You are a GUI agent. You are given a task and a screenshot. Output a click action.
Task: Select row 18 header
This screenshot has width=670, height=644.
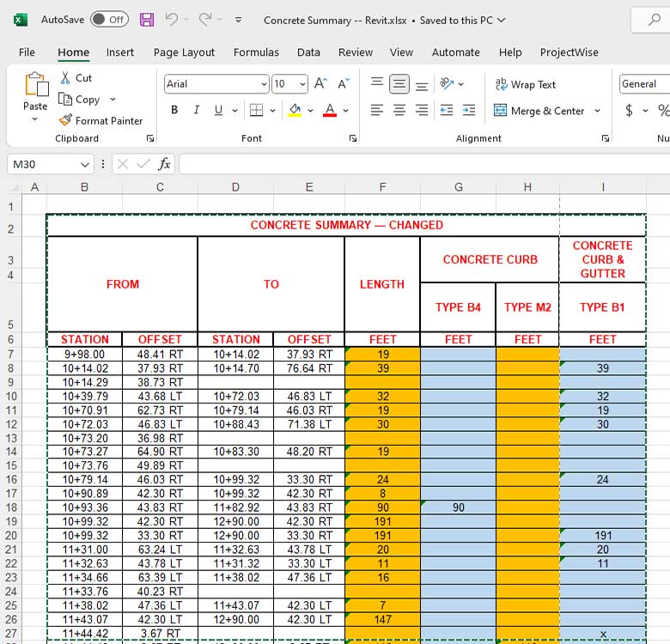[x=11, y=507]
